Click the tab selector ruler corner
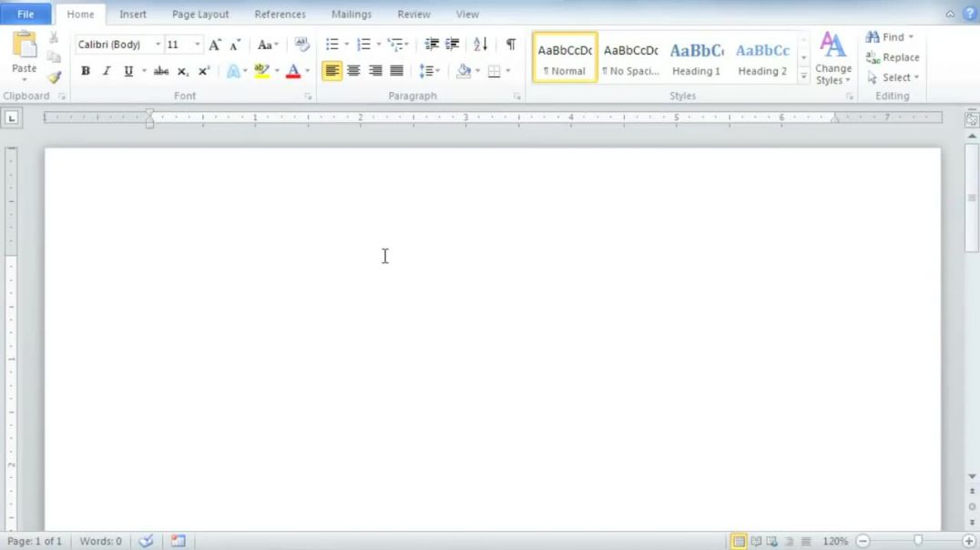Screen dimensions: 980x550 [x=12, y=117]
